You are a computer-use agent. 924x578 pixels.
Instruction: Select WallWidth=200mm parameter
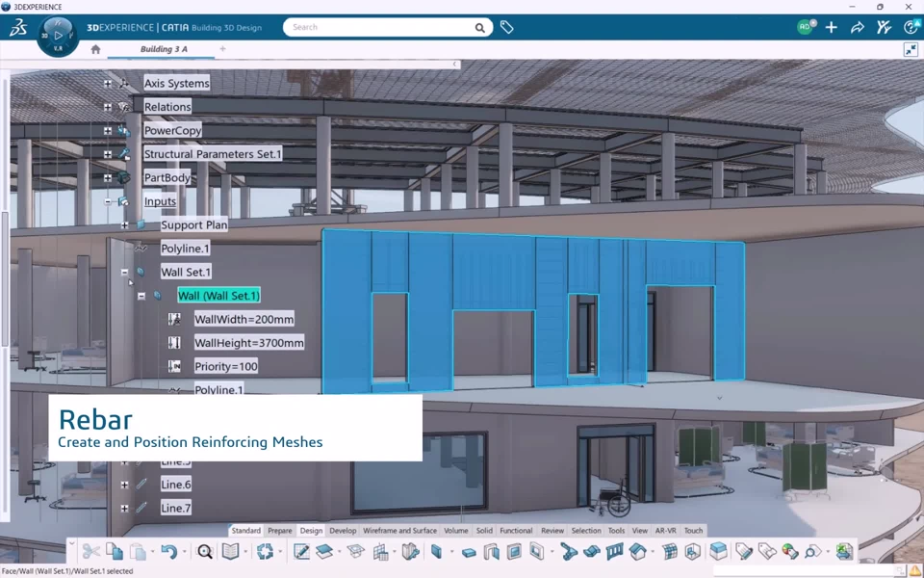pyautogui.click(x=244, y=319)
